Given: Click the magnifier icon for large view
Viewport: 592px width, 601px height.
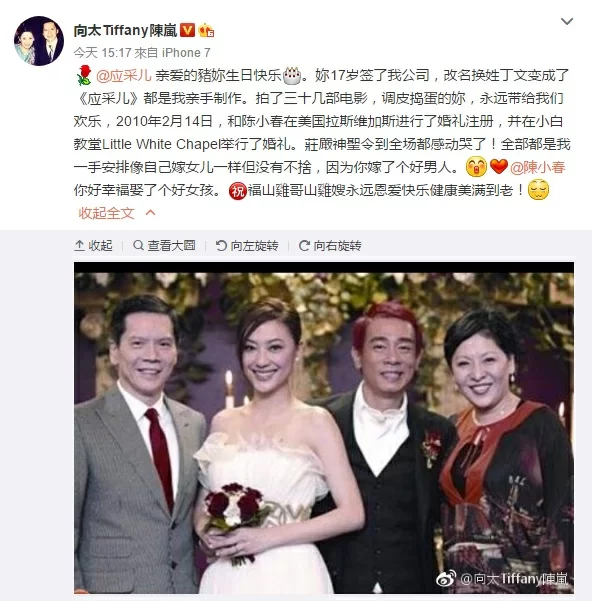Looking at the screenshot, I should pyautogui.click(x=138, y=245).
